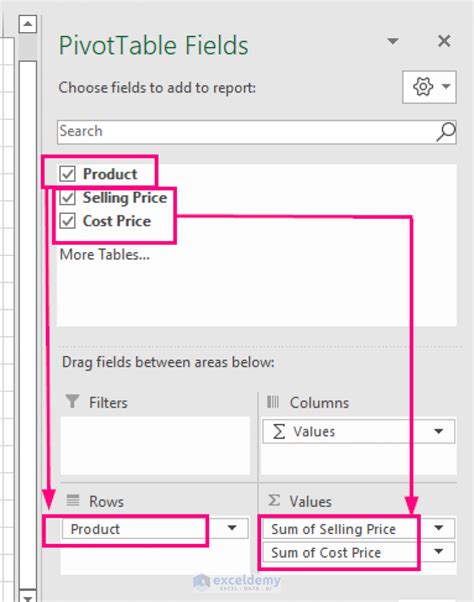Open the task pane options arrow
This screenshot has height=602, width=474.
coord(393,41)
